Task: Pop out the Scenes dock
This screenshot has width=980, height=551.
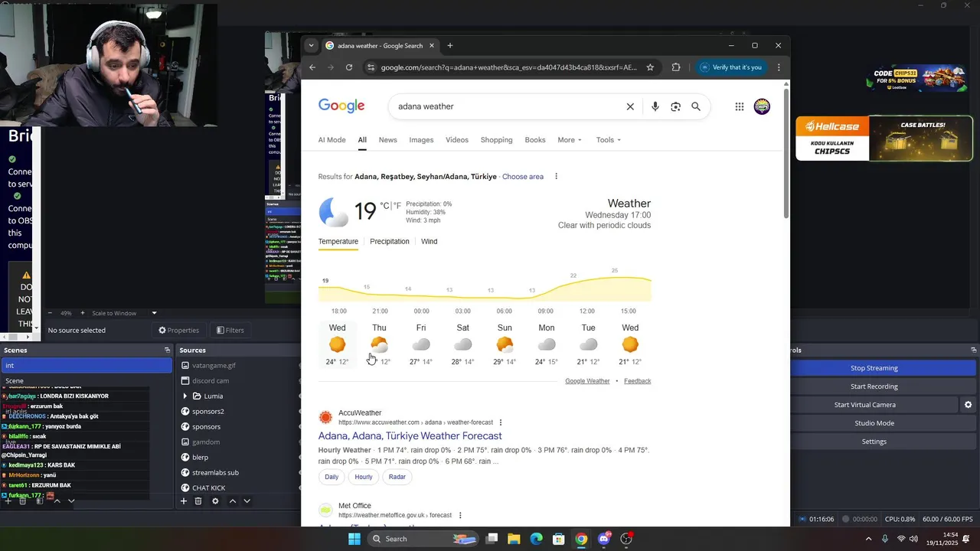Action: tap(167, 350)
